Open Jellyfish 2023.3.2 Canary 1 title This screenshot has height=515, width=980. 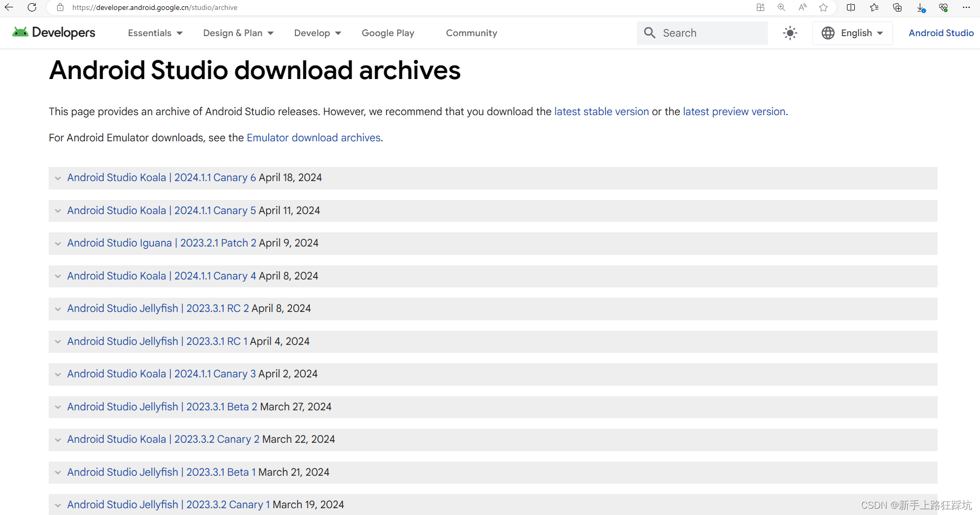pyautogui.click(x=169, y=505)
